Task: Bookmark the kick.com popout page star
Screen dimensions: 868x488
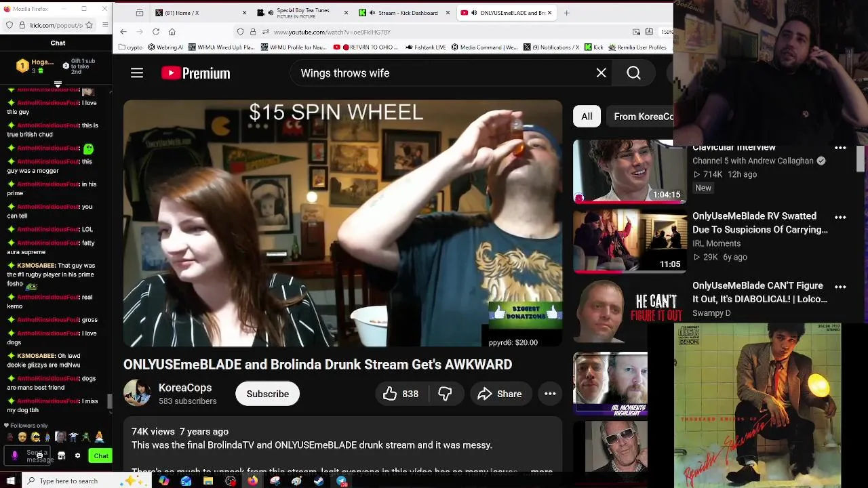Action: pos(90,25)
